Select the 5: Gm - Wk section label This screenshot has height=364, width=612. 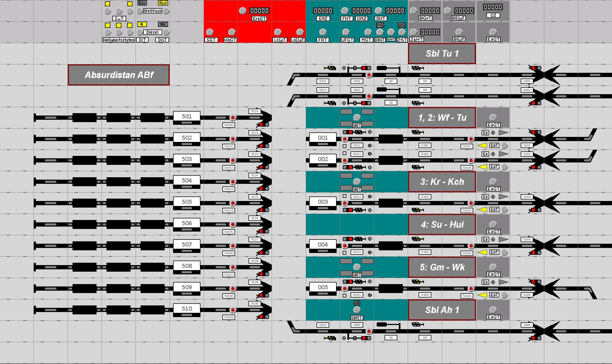(442, 267)
